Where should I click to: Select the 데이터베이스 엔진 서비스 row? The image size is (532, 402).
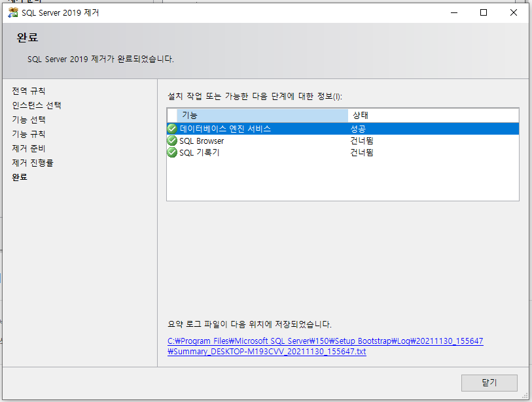point(343,129)
